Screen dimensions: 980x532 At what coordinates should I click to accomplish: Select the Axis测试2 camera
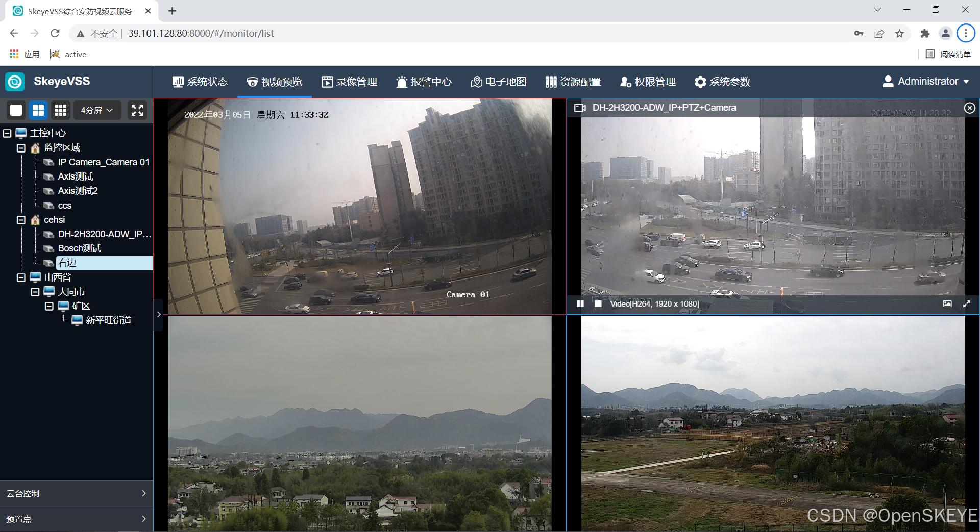pyautogui.click(x=78, y=191)
